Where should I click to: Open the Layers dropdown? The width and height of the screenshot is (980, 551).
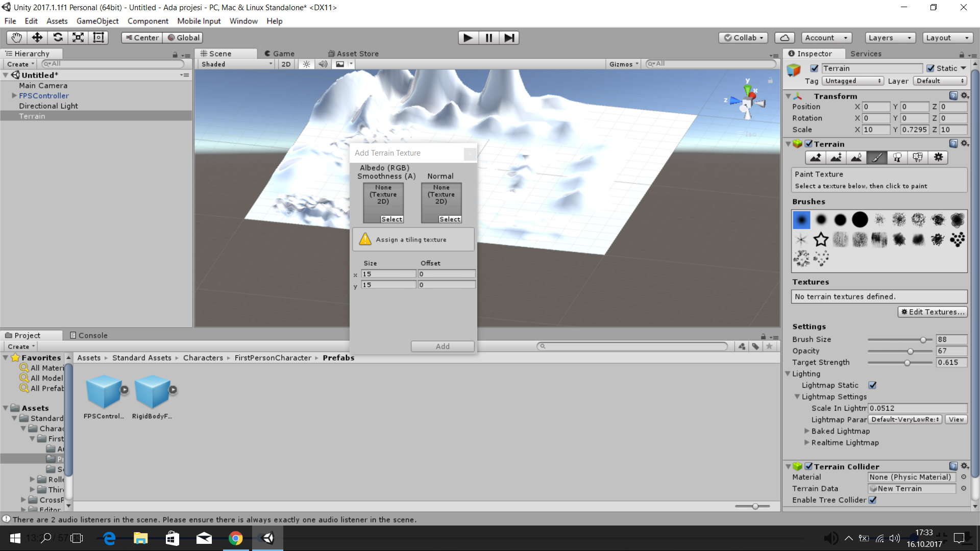click(x=890, y=38)
